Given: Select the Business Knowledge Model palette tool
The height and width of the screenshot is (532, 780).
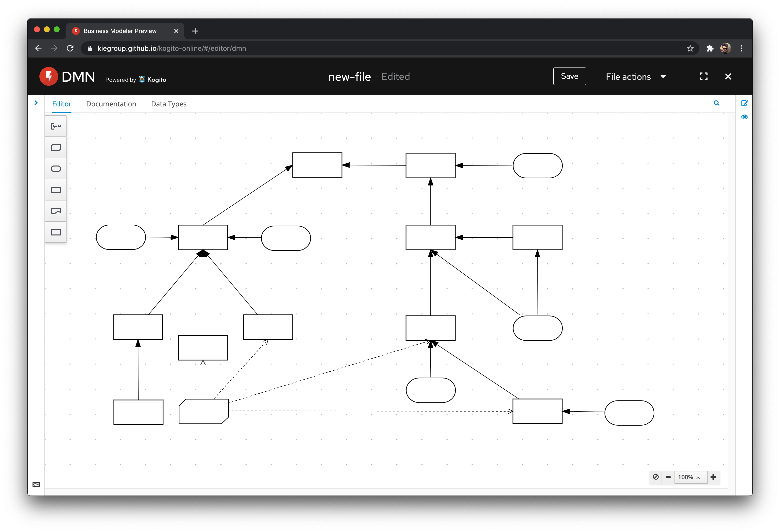Looking at the screenshot, I should pos(56,148).
